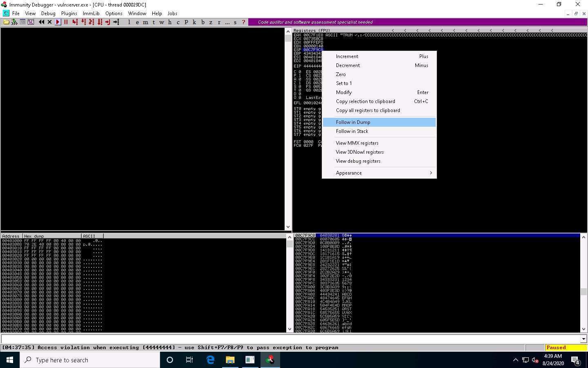Image resolution: width=588 pixels, height=368 pixels.
Task: Select Modify in the context menu
Action: (379, 92)
